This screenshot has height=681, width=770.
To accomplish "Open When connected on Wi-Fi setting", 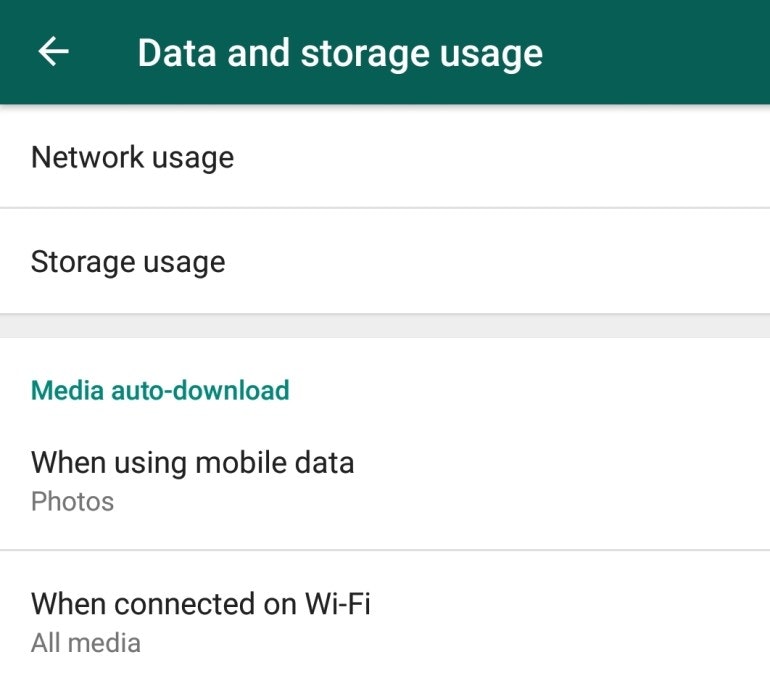I will pyautogui.click(x=201, y=621).
